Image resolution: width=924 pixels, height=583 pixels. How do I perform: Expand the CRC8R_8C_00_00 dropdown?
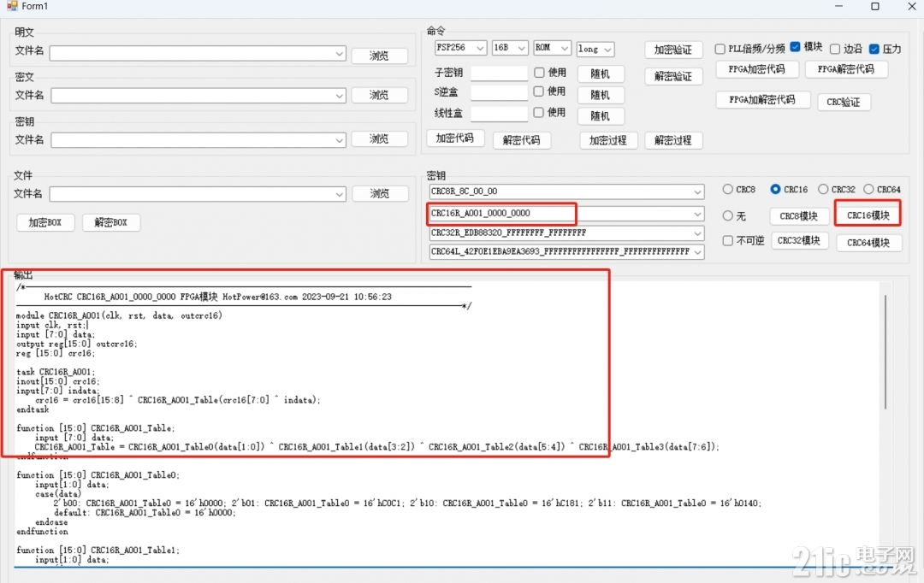(x=697, y=192)
